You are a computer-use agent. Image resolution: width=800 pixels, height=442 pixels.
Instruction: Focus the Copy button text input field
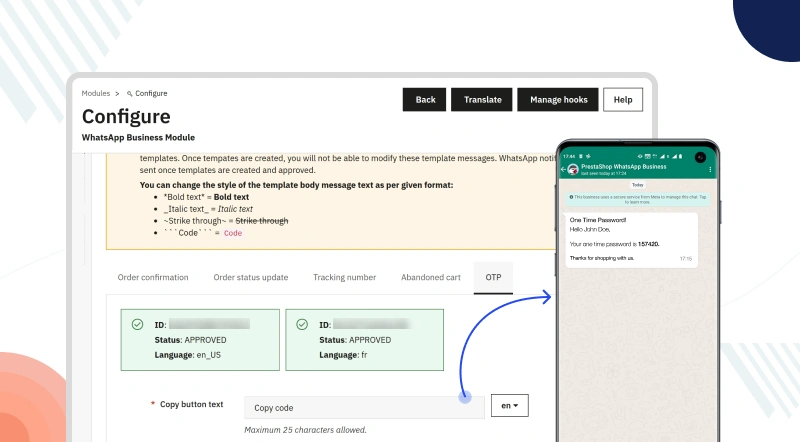364,408
